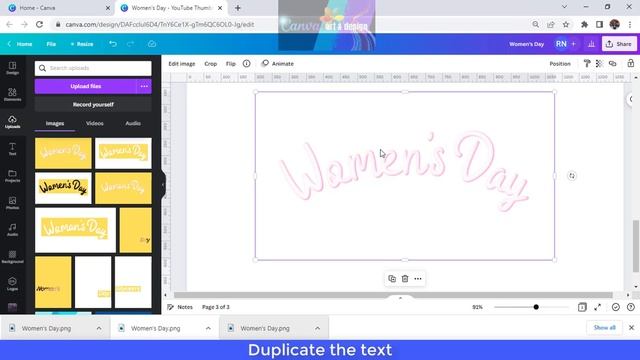Open browser extensions puzzle icon
The height and width of the screenshot is (360, 640).
(584, 24)
